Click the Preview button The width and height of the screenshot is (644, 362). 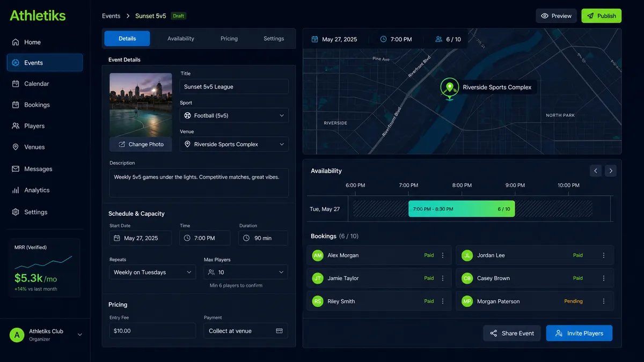pos(557,16)
